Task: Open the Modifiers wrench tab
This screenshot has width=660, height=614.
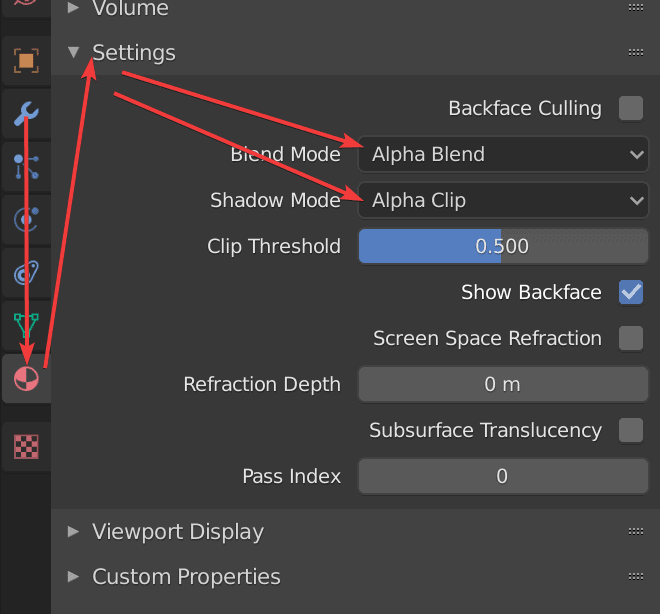Action: (25, 114)
